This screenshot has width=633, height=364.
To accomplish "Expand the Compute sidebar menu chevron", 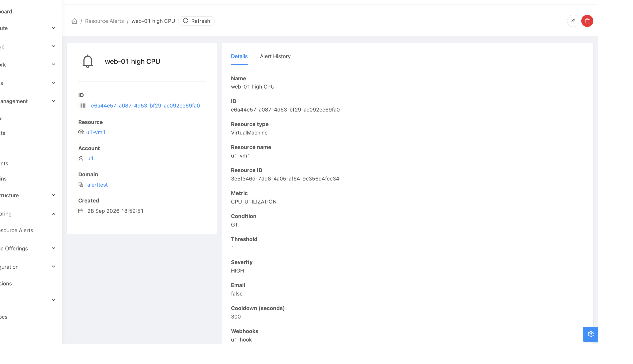I will pyautogui.click(x=53, y=28).
